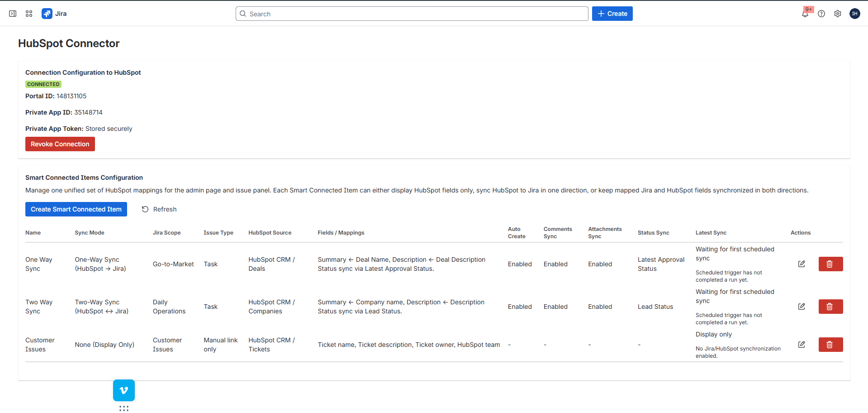Screen dimensions: 868x413
Task: Open the dots menu below the Vimeo icon
Action: pyautogui.click(x=123, y=408)
